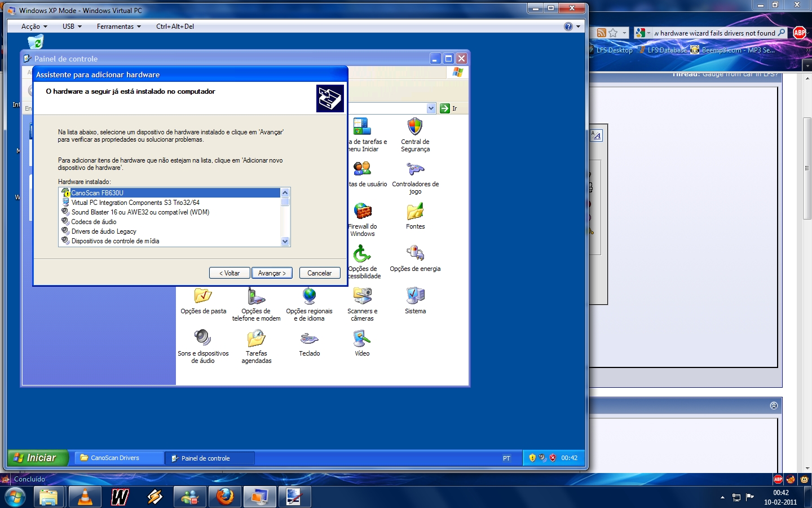Image resolution: width=812 pixels, height=508 pixels.
Task: Click the Windows 7 Start orb
Action: tap(15, 497)
